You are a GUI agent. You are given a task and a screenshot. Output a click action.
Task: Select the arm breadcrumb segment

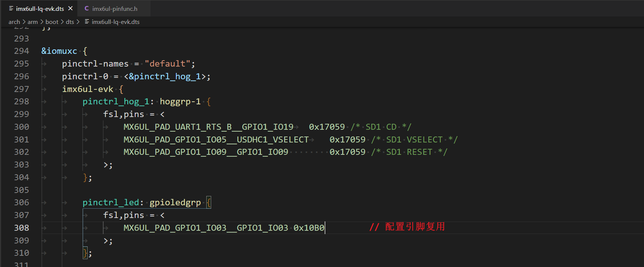33,22
